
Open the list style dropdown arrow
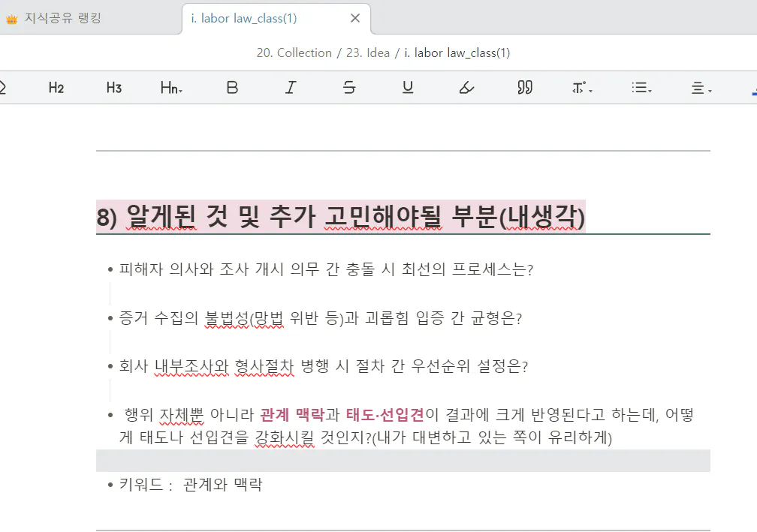click(x=649, y=91)
